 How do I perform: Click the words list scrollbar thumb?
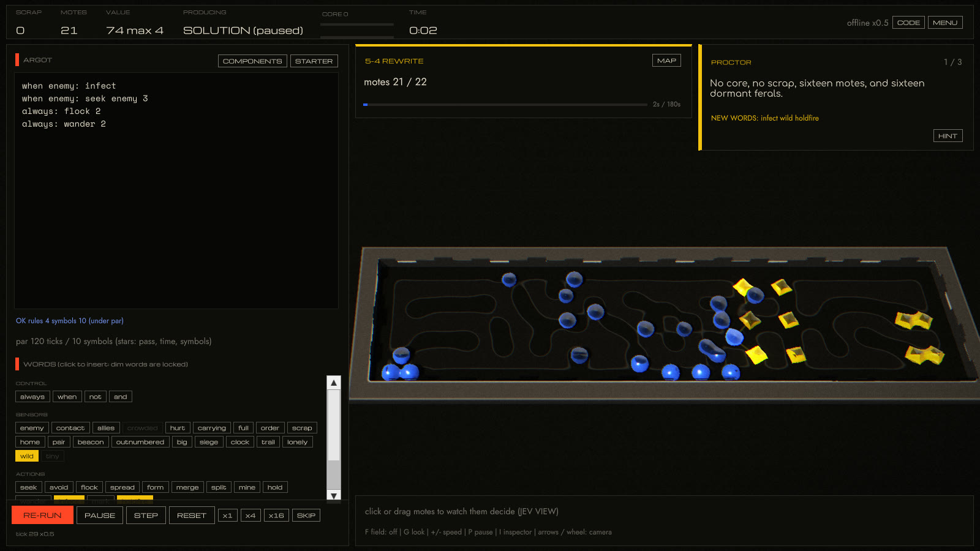click(x=334, y=425)
